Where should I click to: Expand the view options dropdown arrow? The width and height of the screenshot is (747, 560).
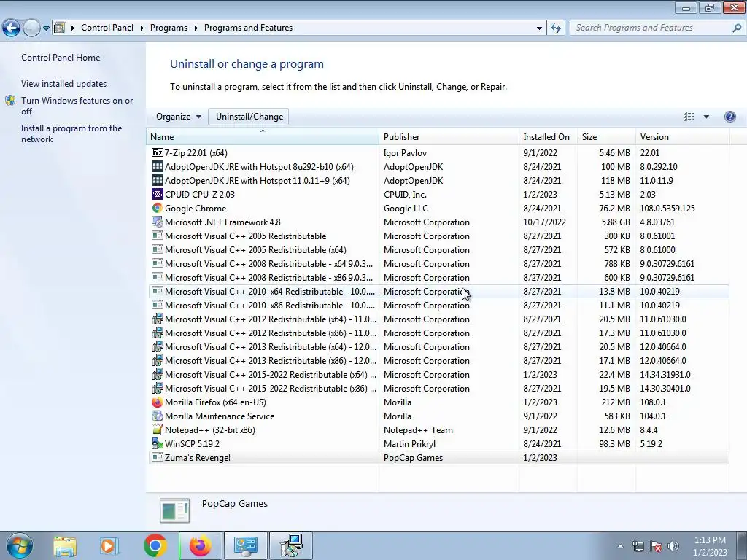706,117
